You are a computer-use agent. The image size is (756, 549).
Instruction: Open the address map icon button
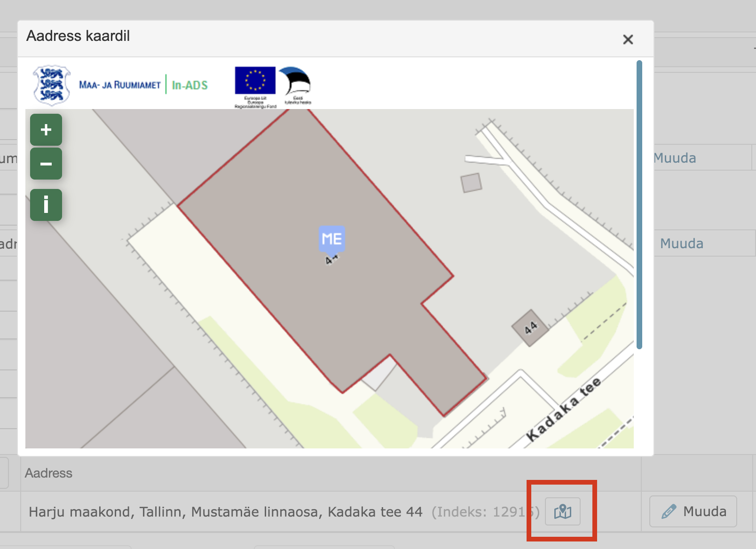[x=562, y=511]
